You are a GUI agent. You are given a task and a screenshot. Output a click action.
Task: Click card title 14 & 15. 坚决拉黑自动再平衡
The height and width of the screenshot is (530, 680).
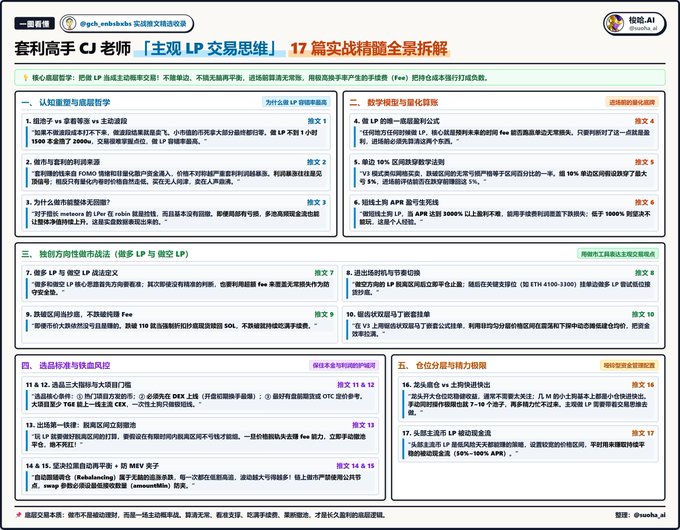point(92,466)
